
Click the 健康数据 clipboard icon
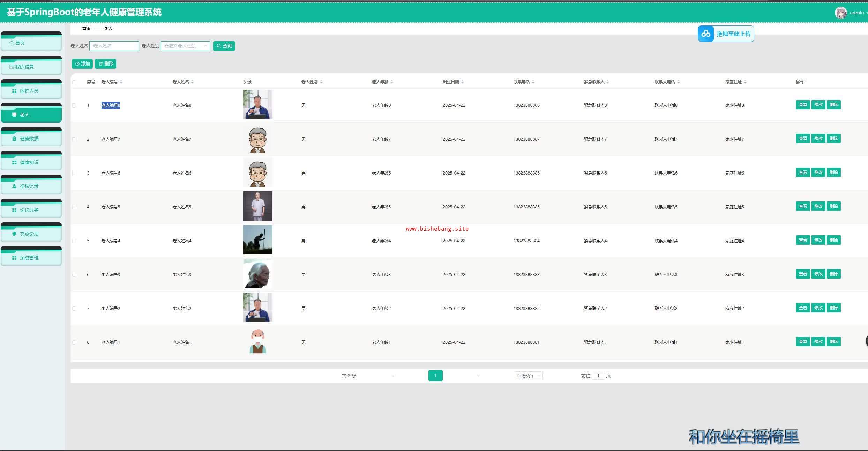click(14, 139)
